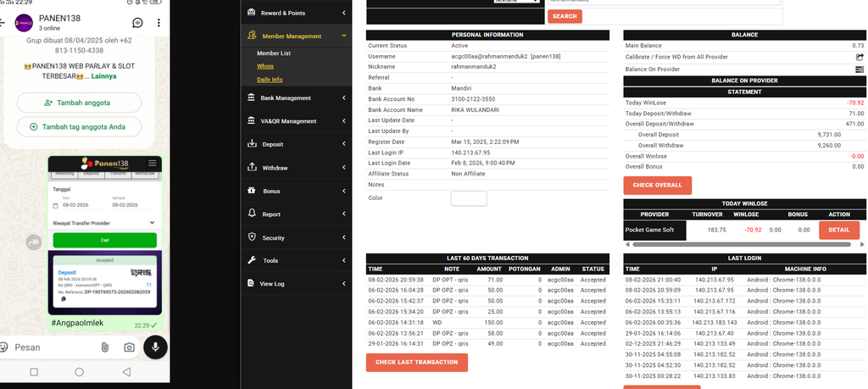Click the member Color swatch box
Image resolution: width=868 pixels, height=389 pixels.
469,198
